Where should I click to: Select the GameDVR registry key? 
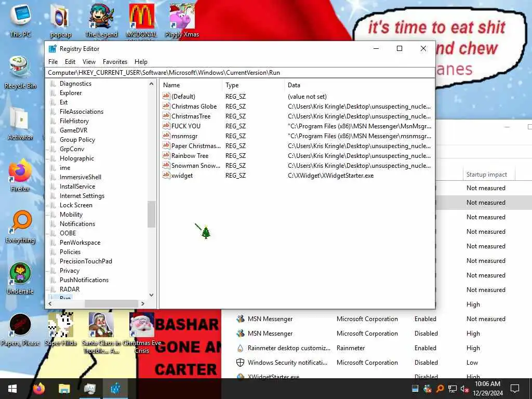point(73,130)
